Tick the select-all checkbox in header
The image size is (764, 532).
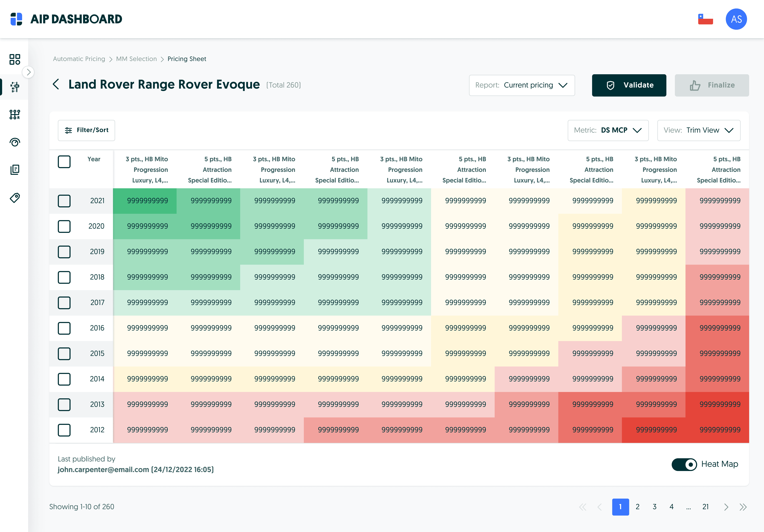click(x=64, y=162)
